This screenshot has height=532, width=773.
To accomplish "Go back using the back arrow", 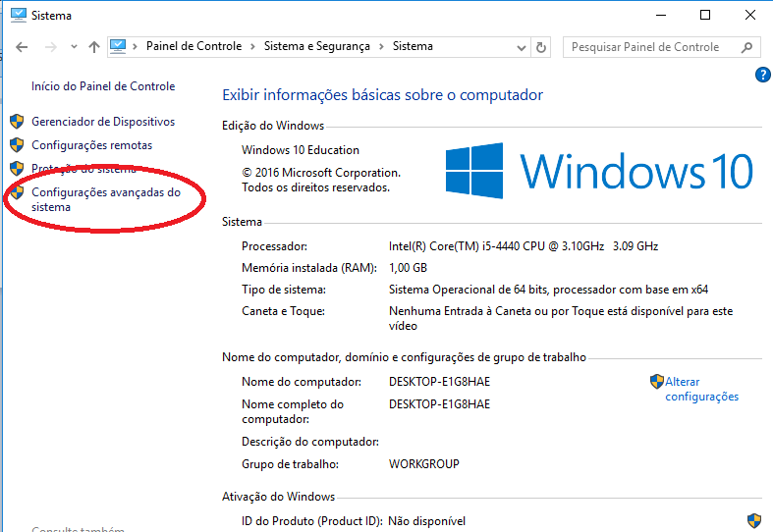I will [22, 47].
